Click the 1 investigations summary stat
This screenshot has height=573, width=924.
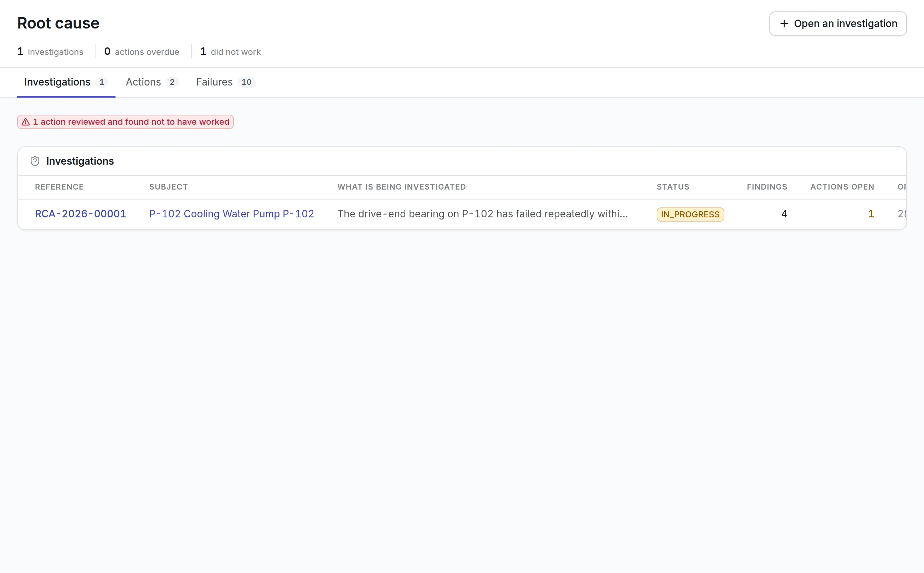pos(50,52)
